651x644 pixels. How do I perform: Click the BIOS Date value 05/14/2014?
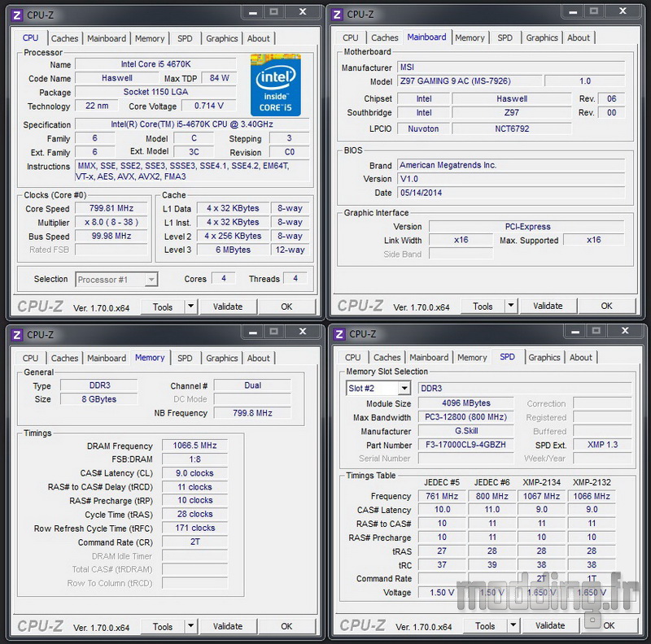point(511,193)
